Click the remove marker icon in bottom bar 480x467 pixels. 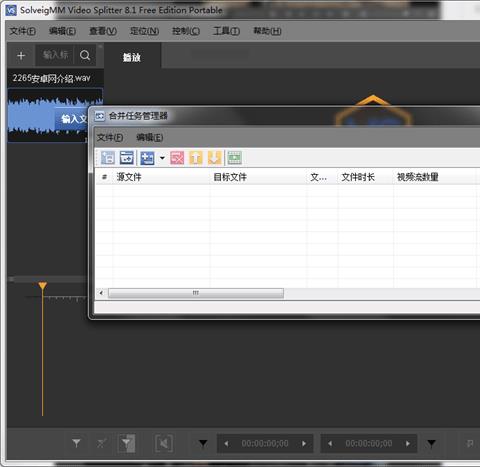pyautogui.click(x=102, y=443)
